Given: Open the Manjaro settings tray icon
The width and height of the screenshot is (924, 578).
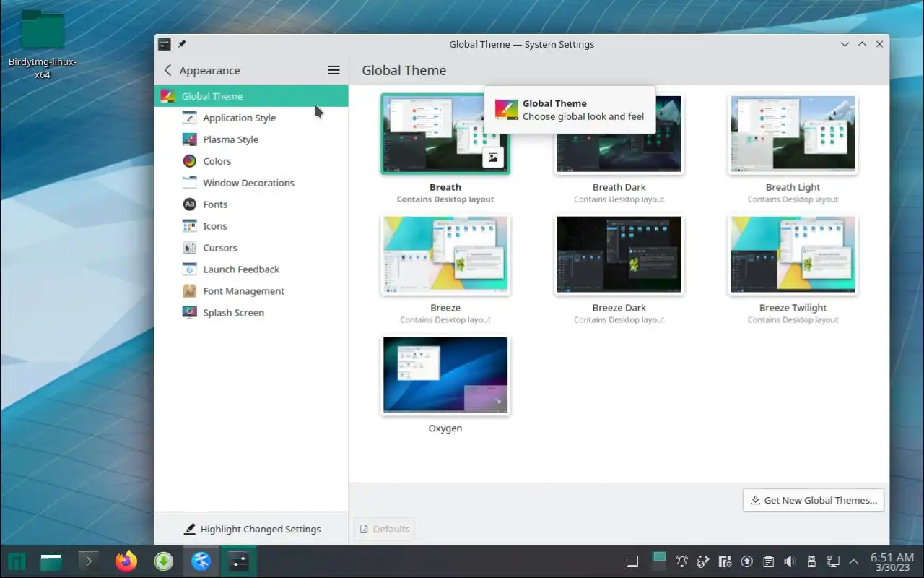Looking at the screenshot, I should tap(725, 561).
